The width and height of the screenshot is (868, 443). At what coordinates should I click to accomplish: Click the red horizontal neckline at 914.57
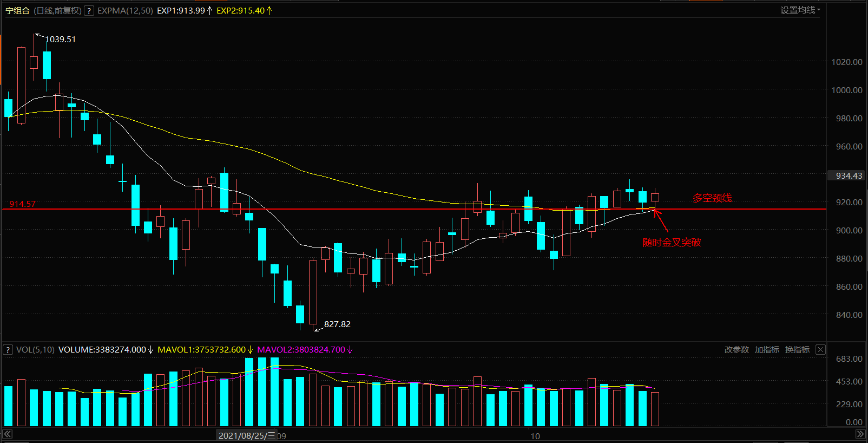click(414, 209)
